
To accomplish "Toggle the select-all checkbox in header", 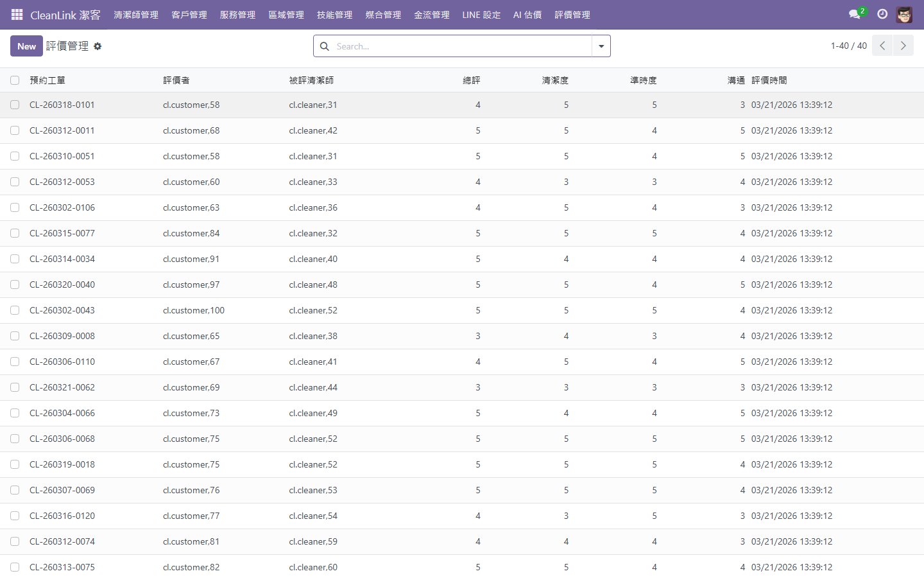I will point(15,80).
